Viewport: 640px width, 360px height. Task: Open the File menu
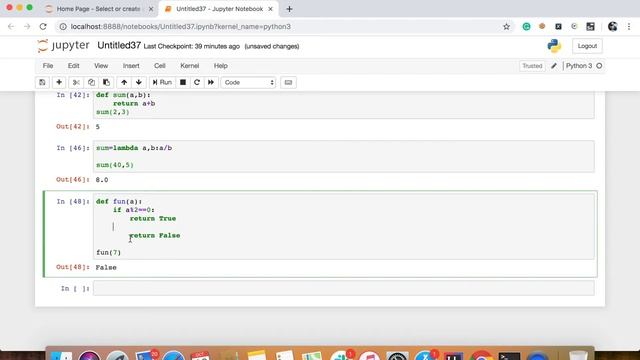(48, 66)
